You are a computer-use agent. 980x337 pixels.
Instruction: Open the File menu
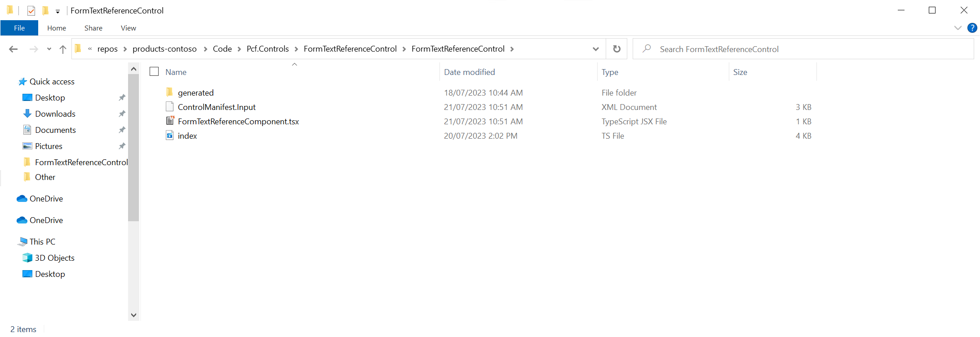pyautogui.click(x=19, y=28)
